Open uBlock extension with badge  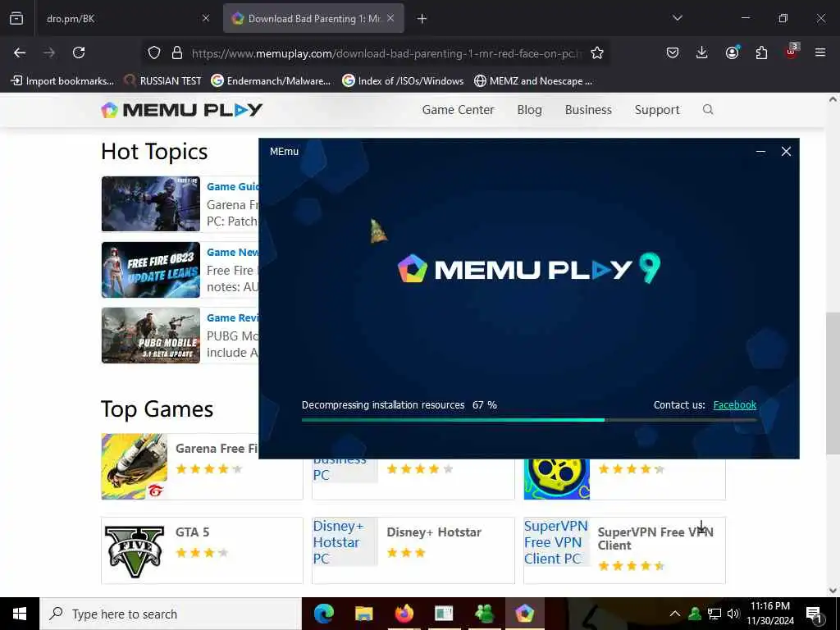792,52
